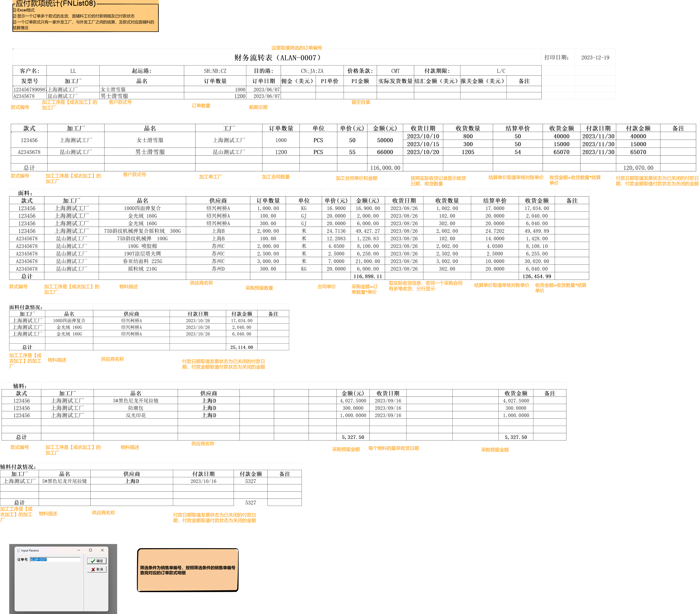Click the fabric received total 126,454.99
Image resolution: width=700 pixels, height=614 pixels.
pyautogui.click(x=537, y=276)
